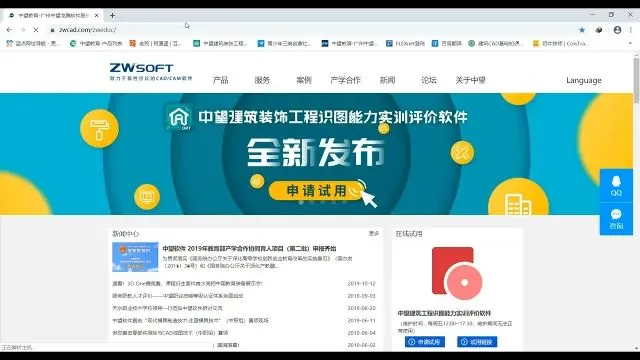The height and width of the screenshot is (360, 640).
Task: Open the Chrome profile avatar
Action: pos(617,30)
